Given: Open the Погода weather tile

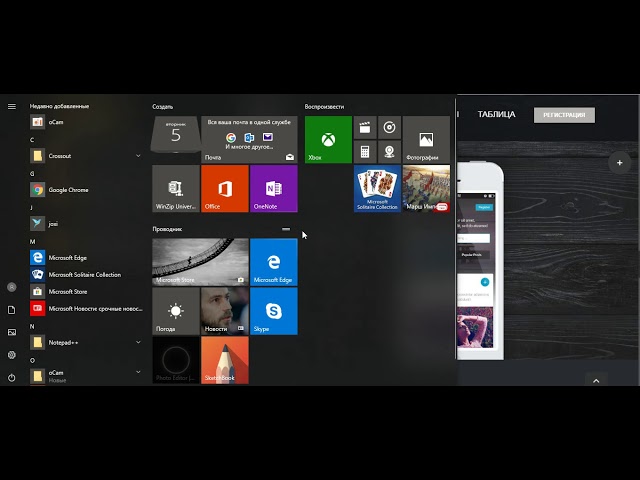Looking at the screenshot, I should 176,311.
